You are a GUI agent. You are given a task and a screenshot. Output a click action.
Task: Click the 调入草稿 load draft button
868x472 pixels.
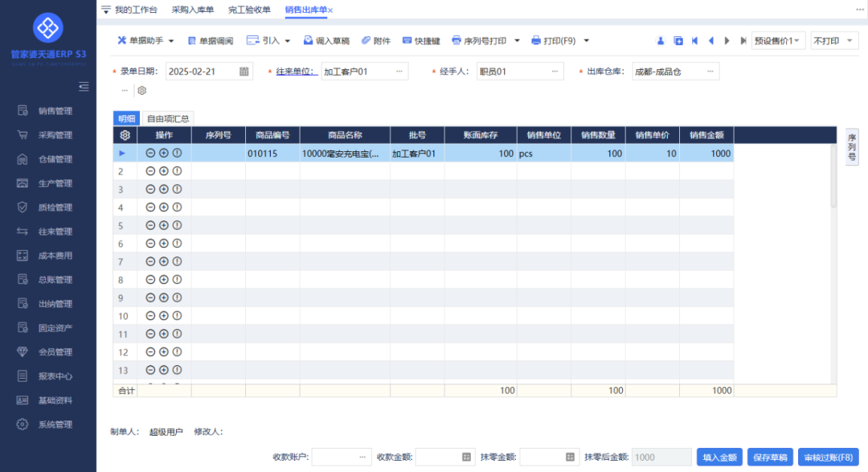pyautogui.click(x=326, y=40)
